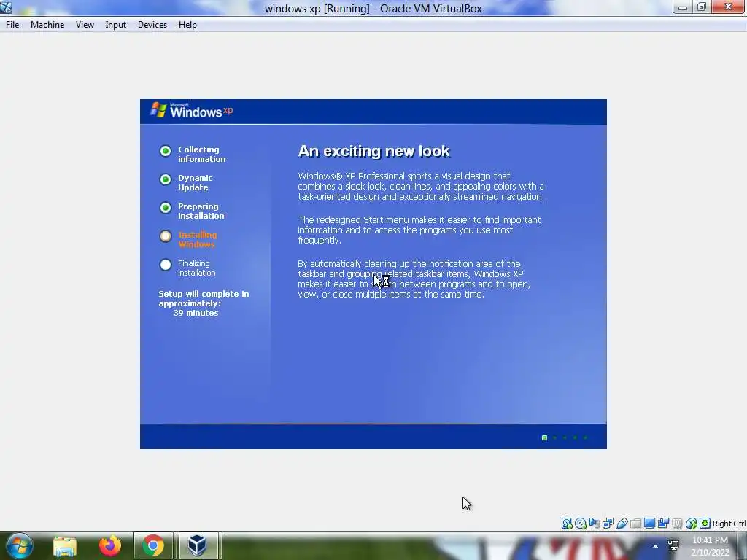Click the Collecting information step radio indicator
The width and height of the screenshot is (747, 560).
tap(166, 151)
